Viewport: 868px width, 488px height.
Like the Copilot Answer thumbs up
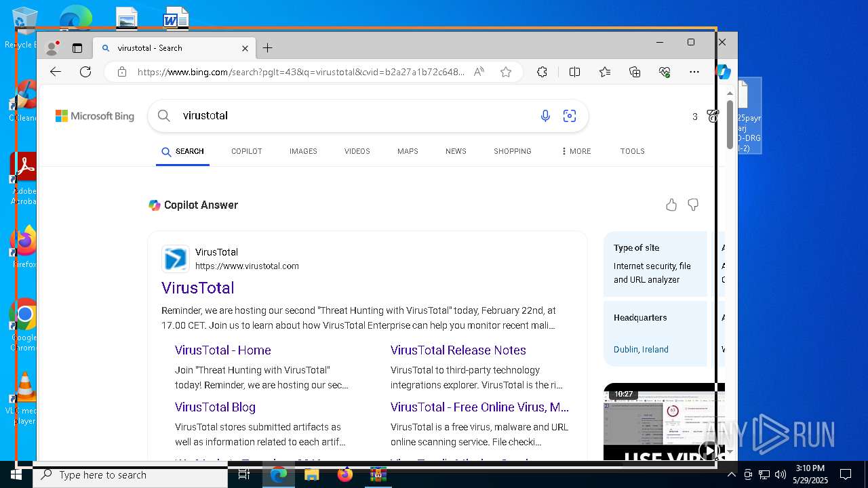point(671,205)
